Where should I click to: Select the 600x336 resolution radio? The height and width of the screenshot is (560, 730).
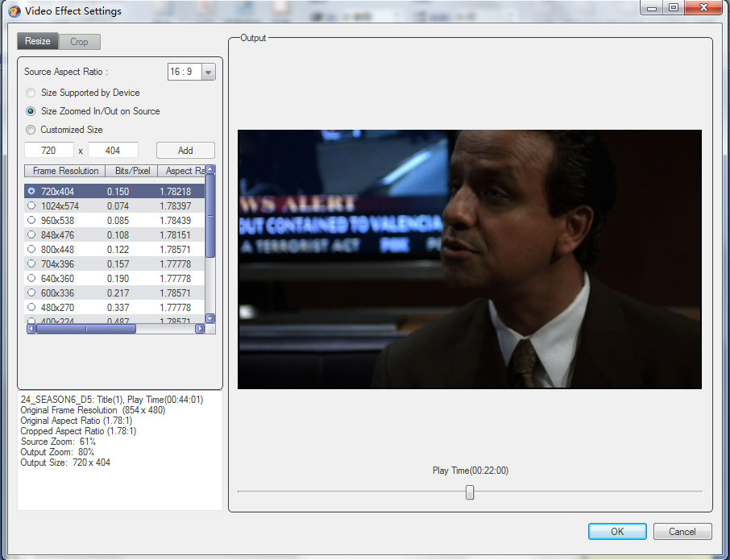point(31,292)
